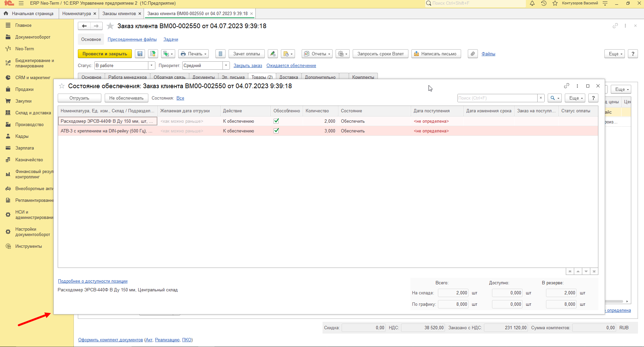Click the Отгрузить button
This screenshot has width=644, height=347.
(x=80, y=98)
